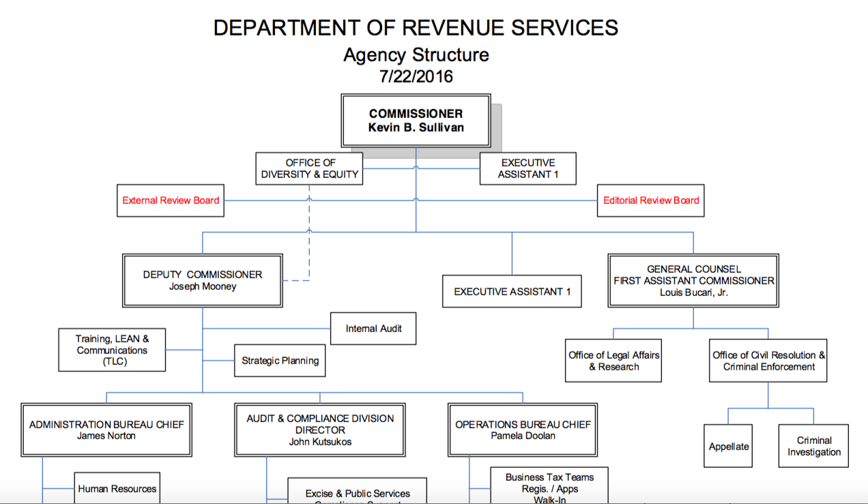Click Office of Civil Resolution & Criminal Enforcement

click(x=768, y=361)
